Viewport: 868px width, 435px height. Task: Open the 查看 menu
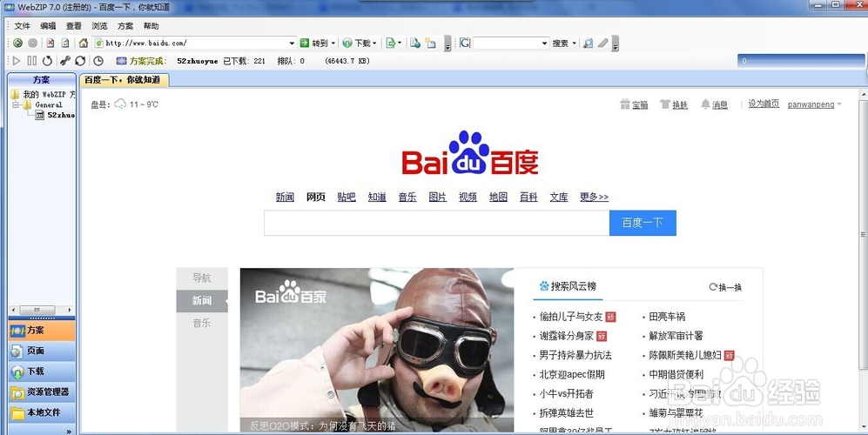click(74, 26)
